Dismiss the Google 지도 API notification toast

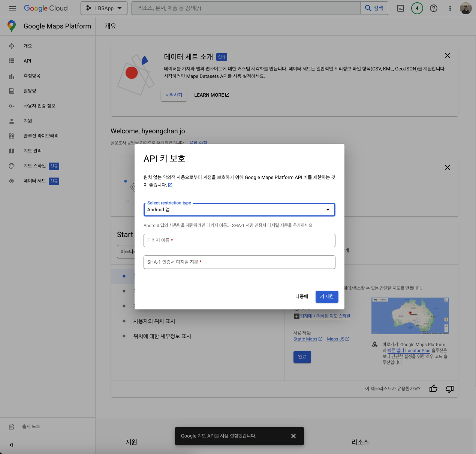point(293,436)
